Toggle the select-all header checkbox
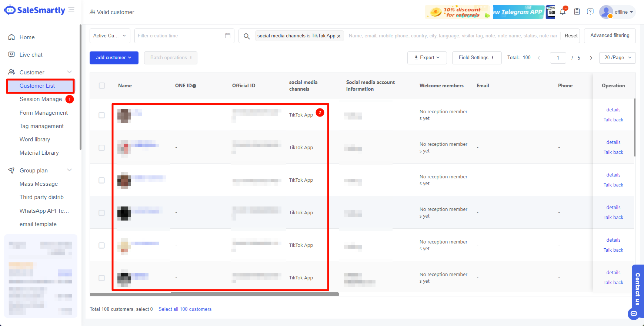Screen dimensions: 644x326 tap(102, 85)
